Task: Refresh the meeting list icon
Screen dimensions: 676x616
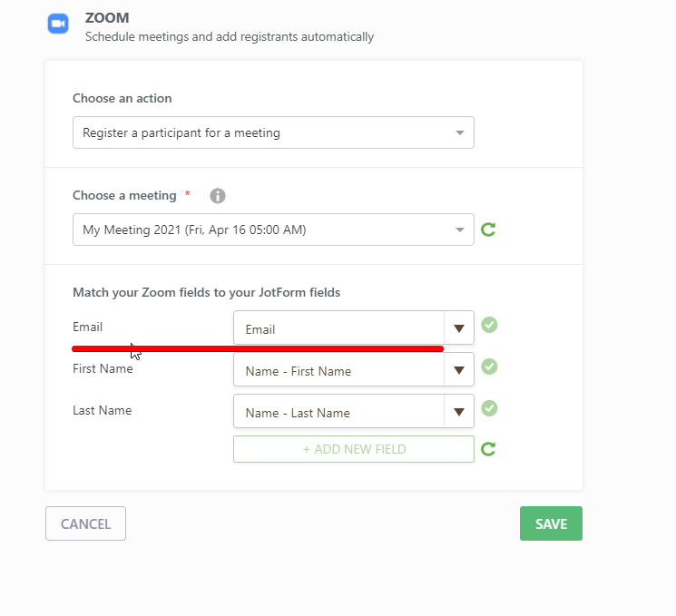Action: click(488, 230)
